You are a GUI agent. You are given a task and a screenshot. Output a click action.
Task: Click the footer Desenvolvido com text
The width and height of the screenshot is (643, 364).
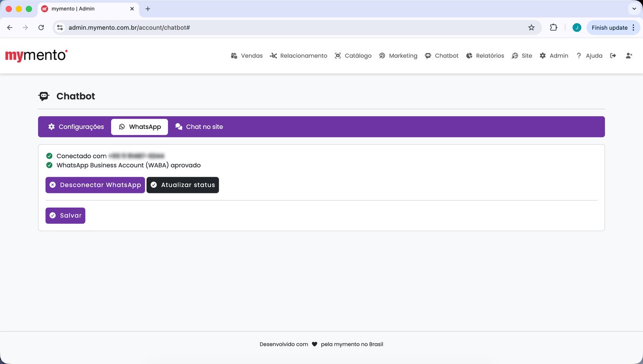click(x=284, y=345)
